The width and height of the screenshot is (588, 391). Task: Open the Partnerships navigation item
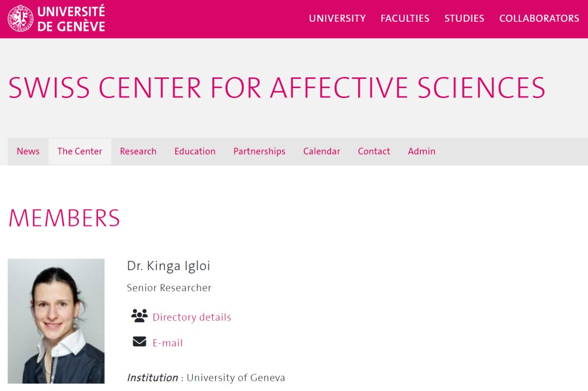[259, 151]
